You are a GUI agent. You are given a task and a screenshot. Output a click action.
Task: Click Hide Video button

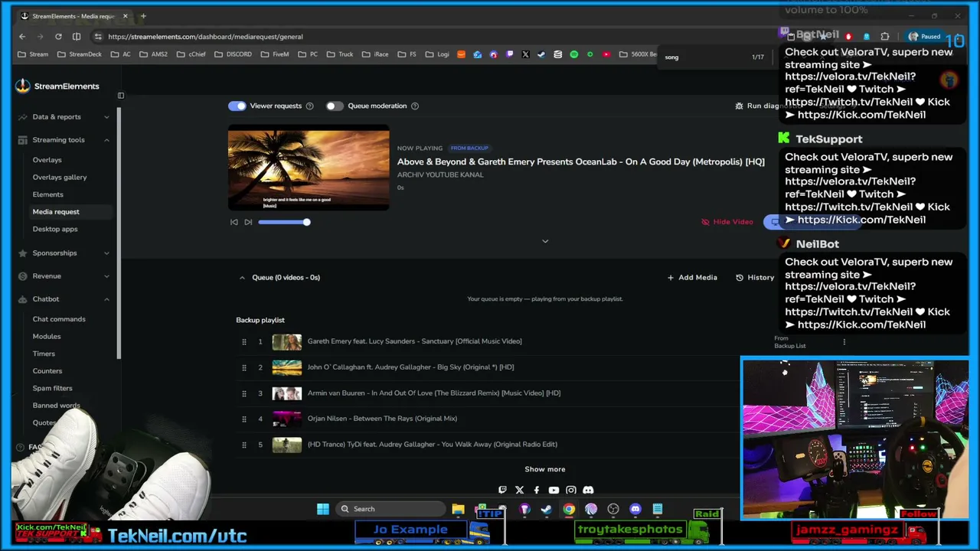tap(727, 222)
